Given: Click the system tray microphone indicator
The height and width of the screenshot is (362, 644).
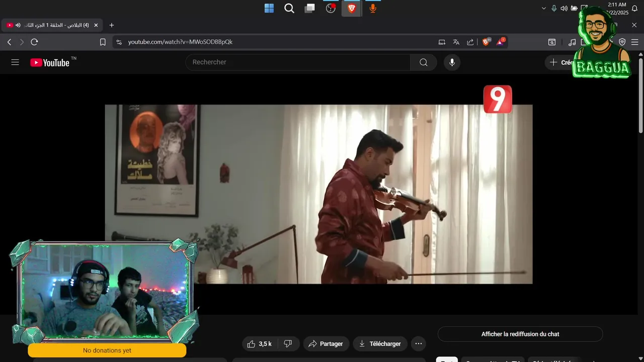Looking at the screenshot, I should [554, 8].
